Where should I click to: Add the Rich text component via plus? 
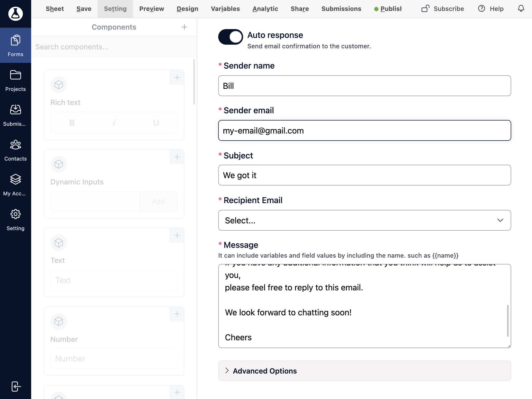(x=177, y=77)
